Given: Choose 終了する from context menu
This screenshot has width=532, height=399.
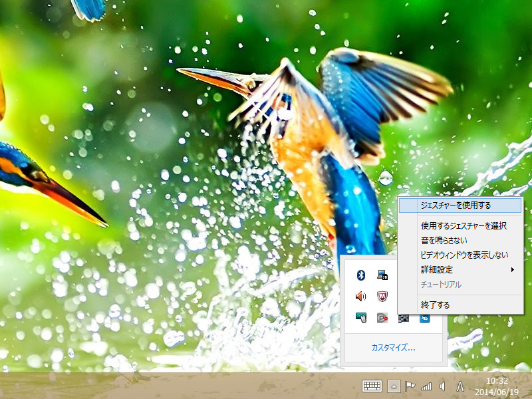Looking at the screenshot, I should pos(436,305).
